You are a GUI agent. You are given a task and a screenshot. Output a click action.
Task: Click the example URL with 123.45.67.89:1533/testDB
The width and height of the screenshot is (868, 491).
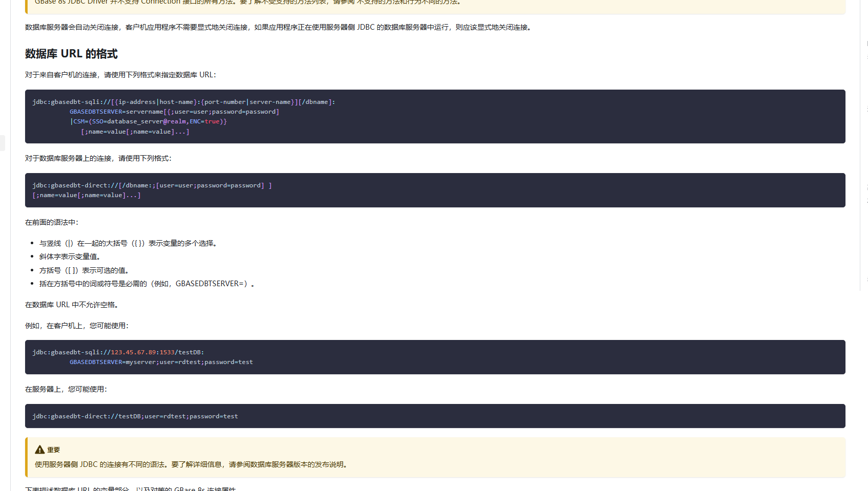click(118, 352)
